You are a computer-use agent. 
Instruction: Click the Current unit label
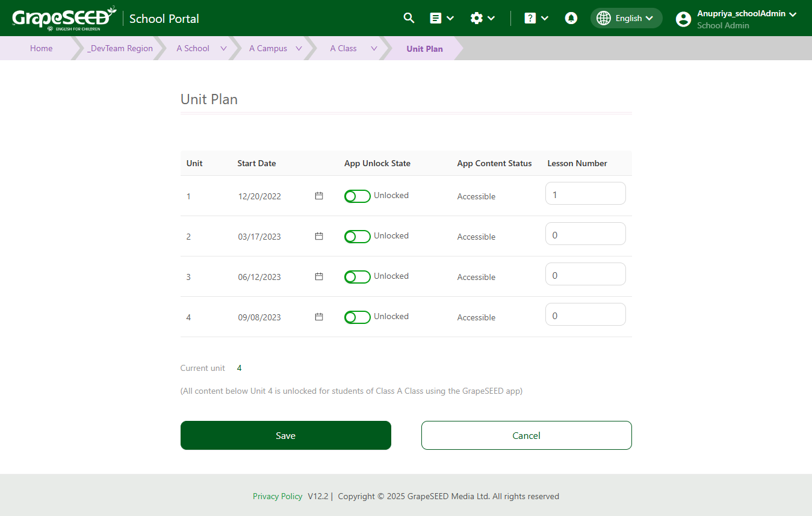tap(203, 368)
